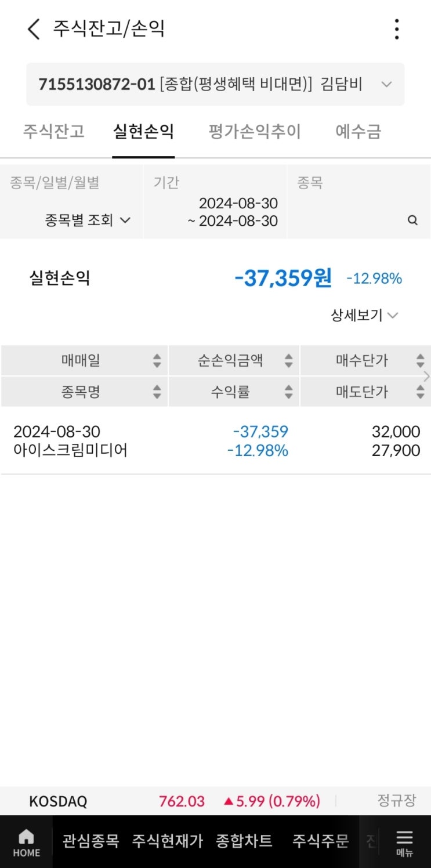Tap the search magnifier in 종목 field
This screenshot has height=868, width=431.
[x=412, y=220]
